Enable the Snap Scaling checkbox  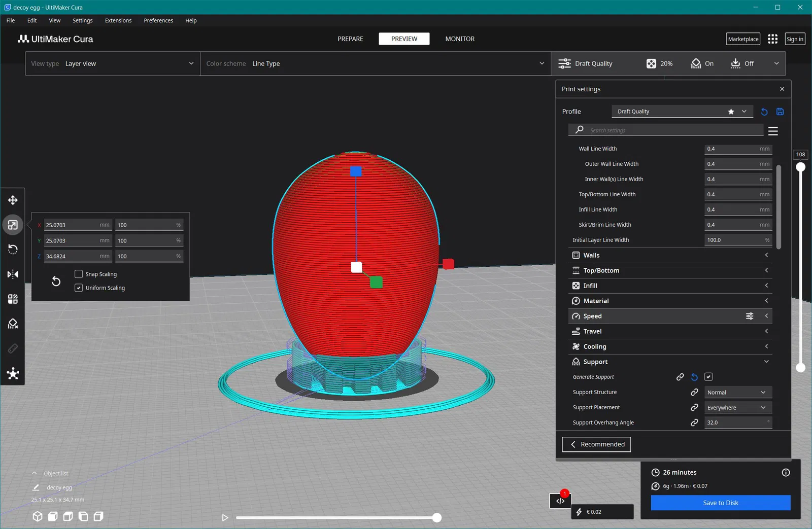[79, 274]
